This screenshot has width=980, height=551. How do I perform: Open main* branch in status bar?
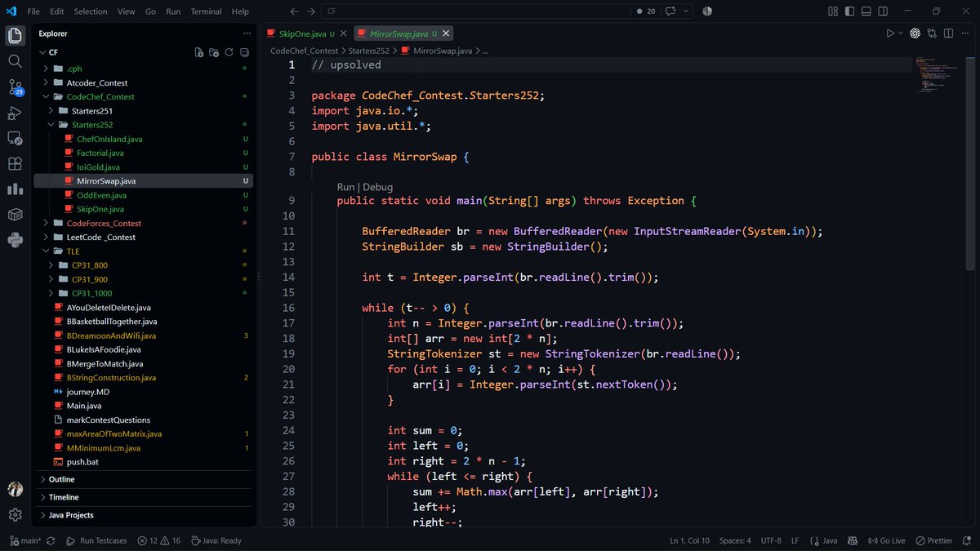pos(24,540)
